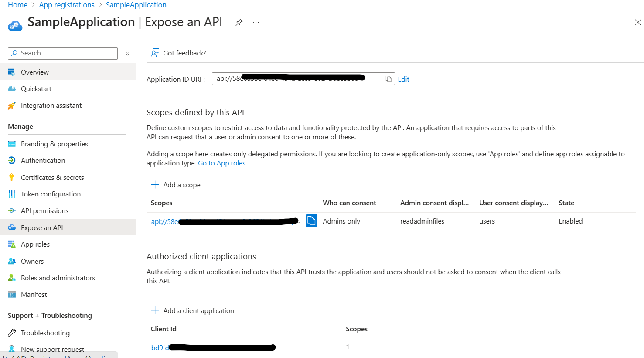Copy the scope value with the blue icon
644x358 pixels.
point(311,221)
